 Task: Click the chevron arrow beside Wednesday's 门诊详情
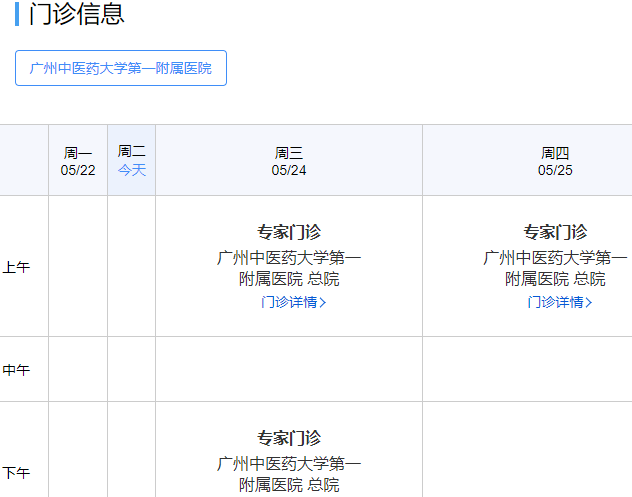pyautogui.click(x=323, y=302)
